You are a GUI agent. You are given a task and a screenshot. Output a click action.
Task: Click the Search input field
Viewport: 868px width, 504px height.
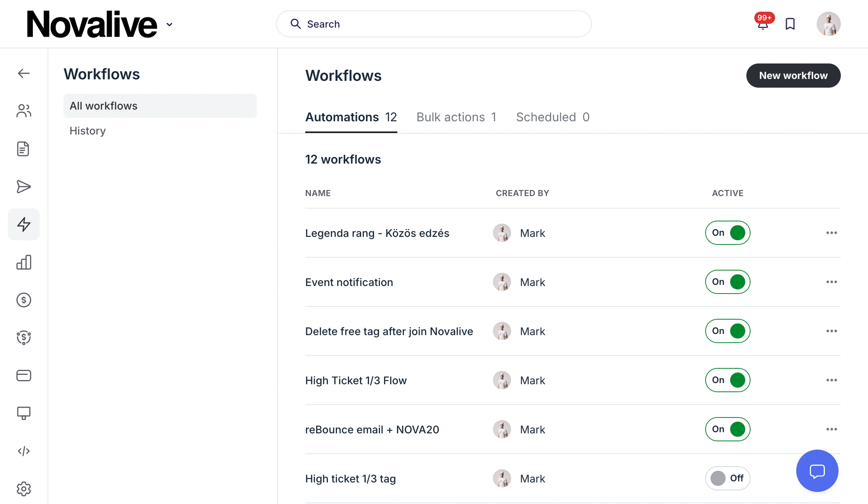click(x=434, y=24)
